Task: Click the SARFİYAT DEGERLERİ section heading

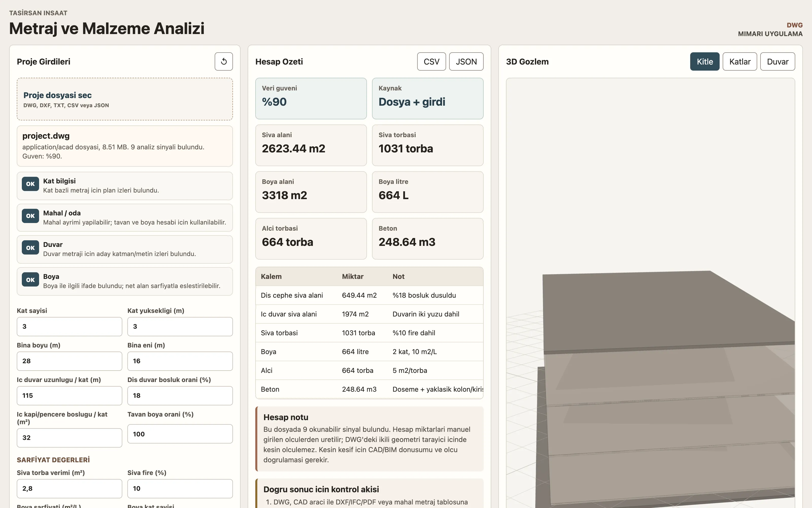Action: (53, 460)
